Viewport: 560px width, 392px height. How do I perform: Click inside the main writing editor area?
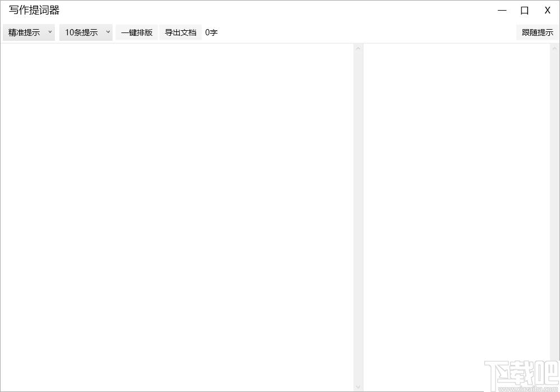177,217
